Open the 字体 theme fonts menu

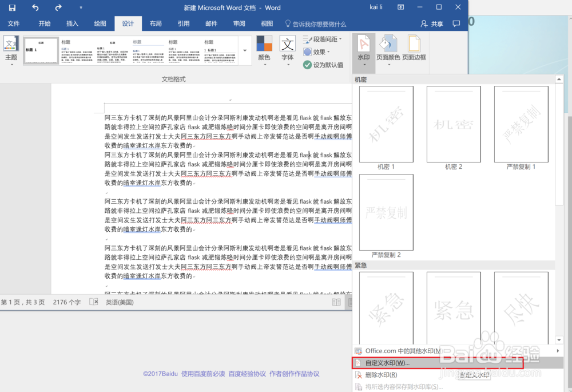pyautogui.click(x=288, y=50)
